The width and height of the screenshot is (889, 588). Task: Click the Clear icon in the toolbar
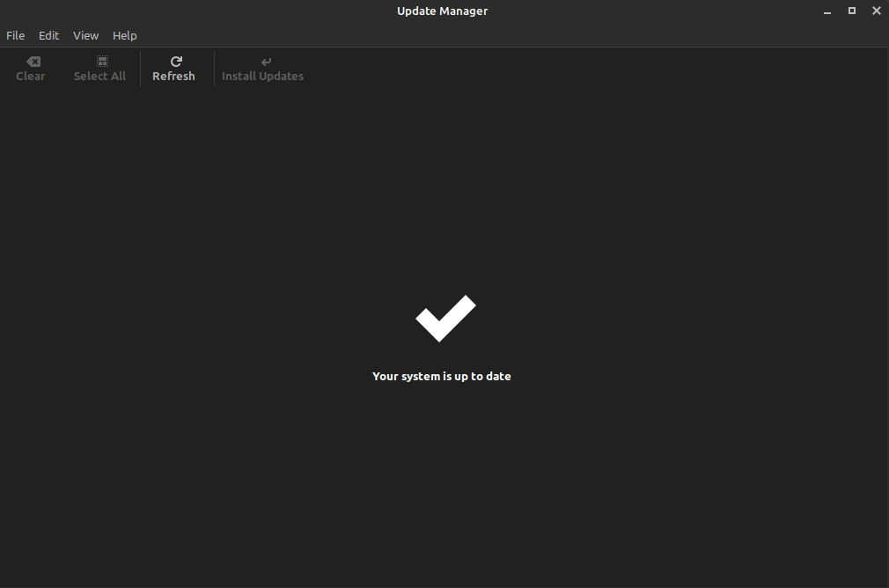point(32,60)
